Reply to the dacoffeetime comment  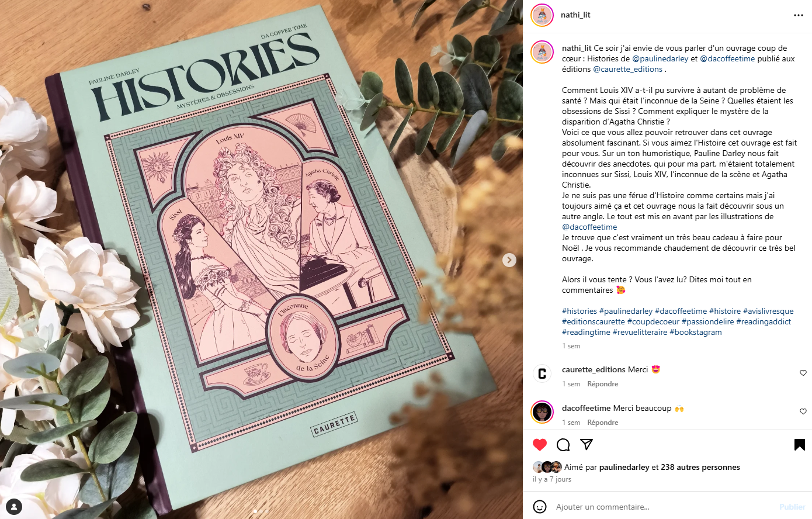pyautogui.click(x=602, y=423)
